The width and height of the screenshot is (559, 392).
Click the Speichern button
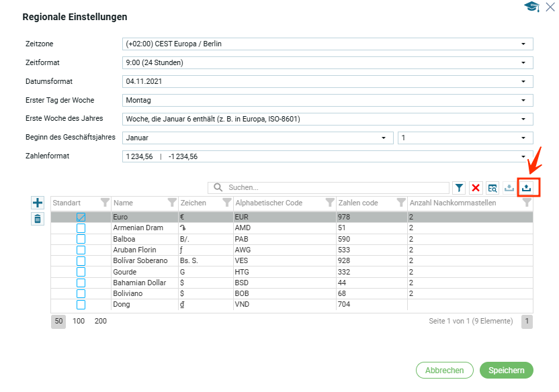click(x=506, y=371)
